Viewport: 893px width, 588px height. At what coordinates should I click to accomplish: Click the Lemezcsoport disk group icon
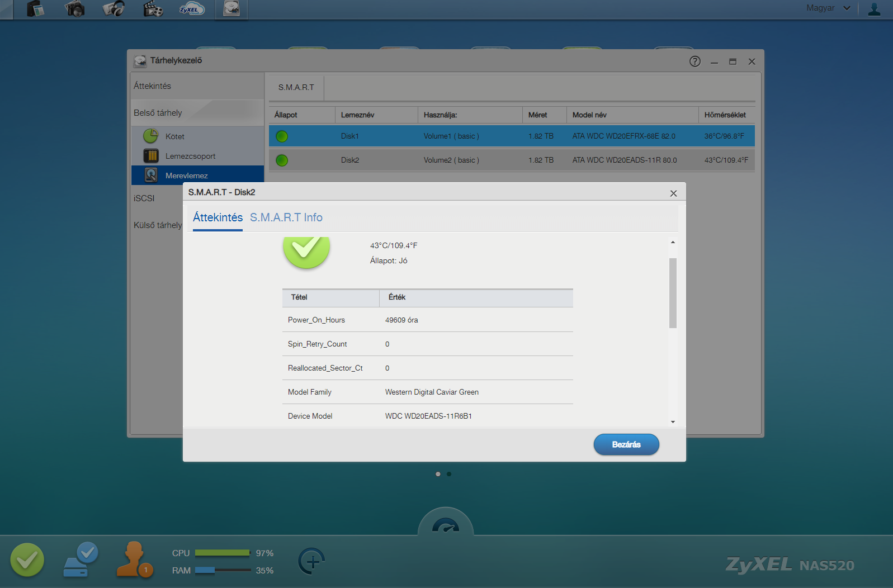[151, 155]
